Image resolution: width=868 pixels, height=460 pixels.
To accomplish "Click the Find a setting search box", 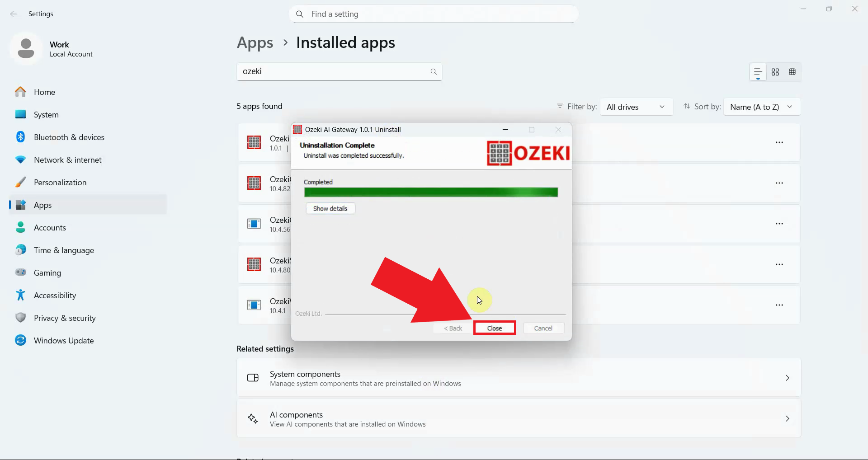I will point(433,14).
